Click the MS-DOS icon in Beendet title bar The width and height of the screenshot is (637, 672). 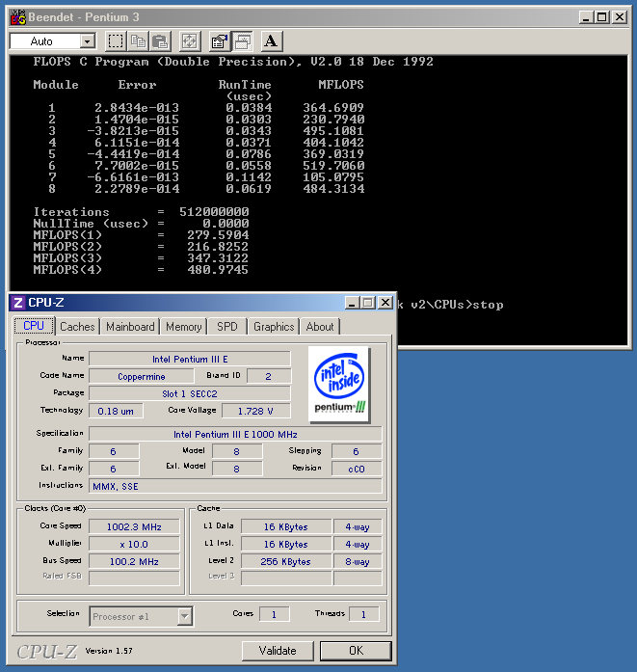(18, 17)
